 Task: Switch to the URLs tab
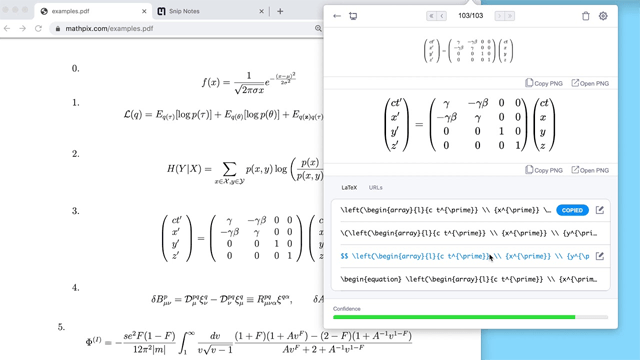tap(376, 188)
